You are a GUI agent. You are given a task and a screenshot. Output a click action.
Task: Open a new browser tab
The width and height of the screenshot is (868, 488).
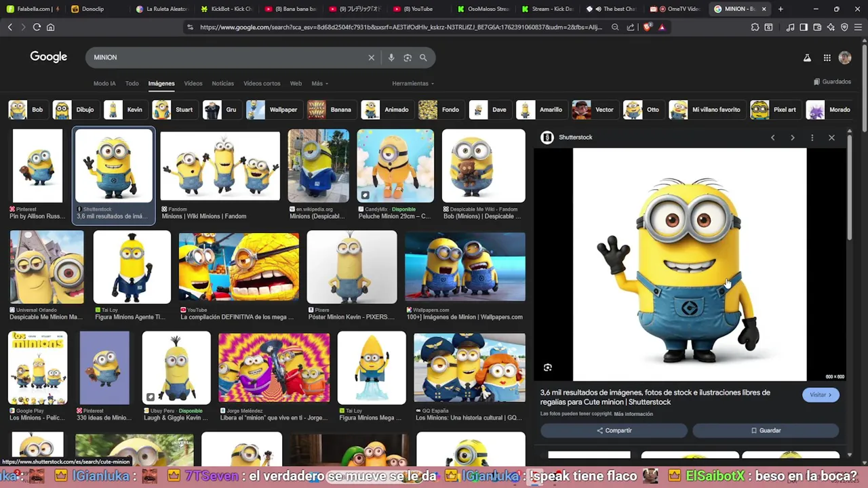(781, 9)
